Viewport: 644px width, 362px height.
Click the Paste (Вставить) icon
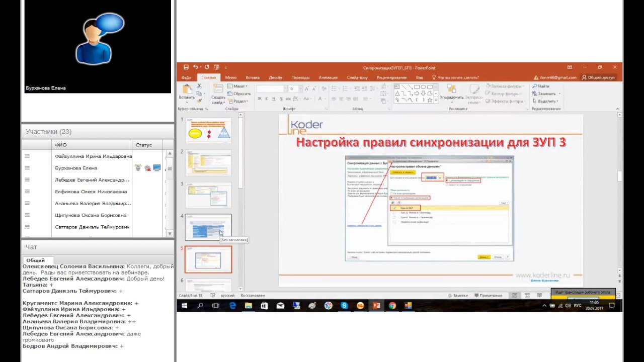pos(187,89)
